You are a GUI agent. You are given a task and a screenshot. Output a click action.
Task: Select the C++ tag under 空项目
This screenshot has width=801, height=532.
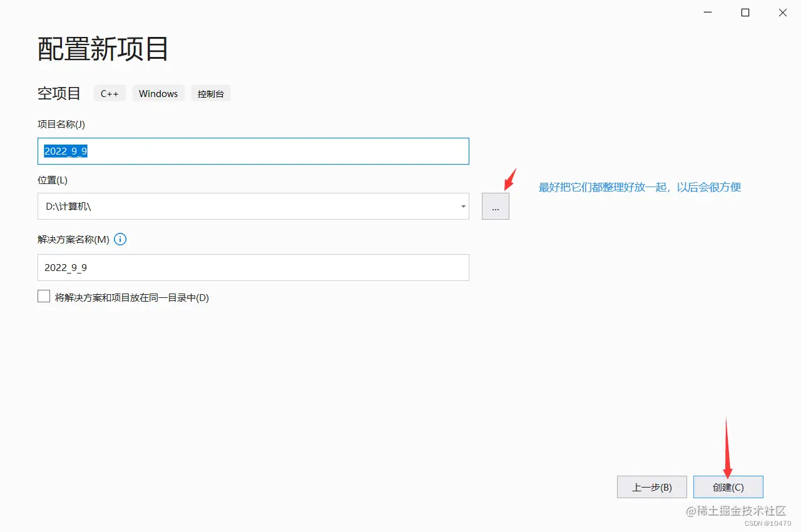tap(110, 93)
